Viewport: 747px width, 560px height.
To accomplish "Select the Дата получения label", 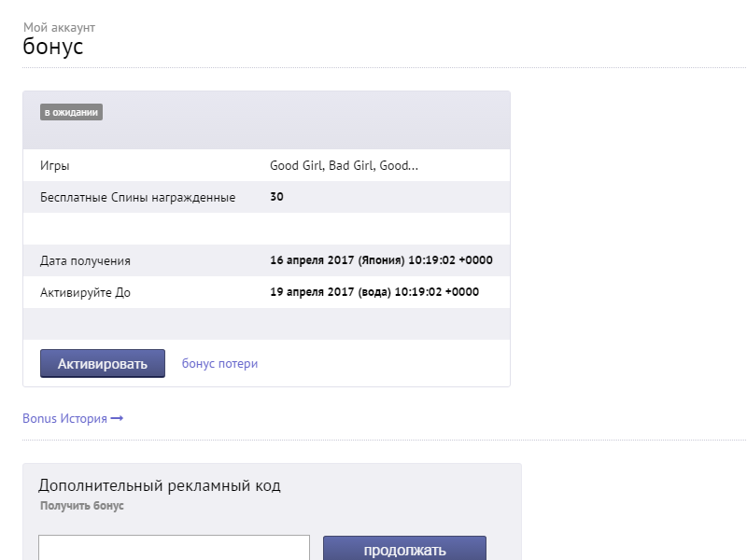I will 85,261.
